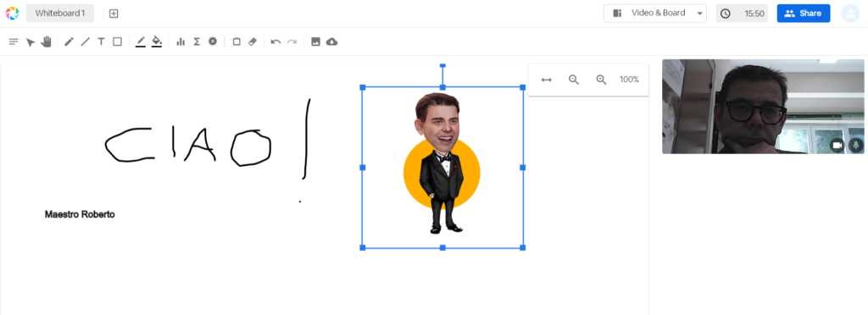Screen dimensions: 868x315
Task: Open the user account avatar menu
Action: (x=850, y=14)
